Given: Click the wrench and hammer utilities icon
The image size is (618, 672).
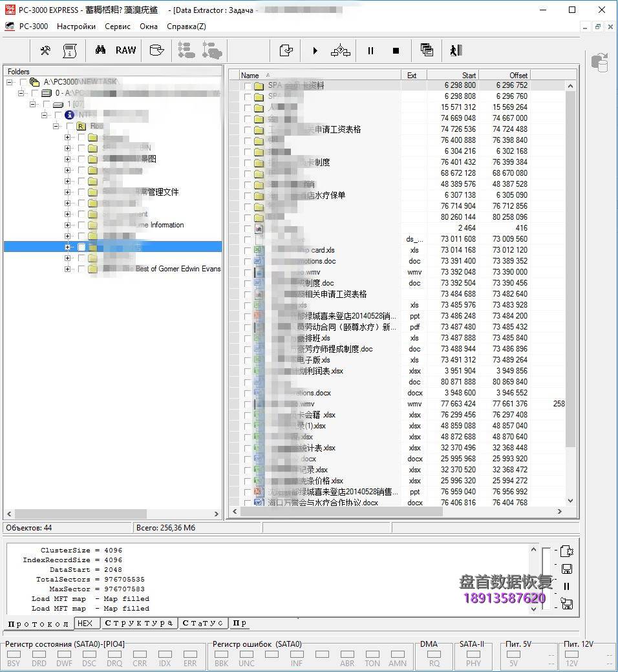Looking at the screenshot, I should coord(45,50).
